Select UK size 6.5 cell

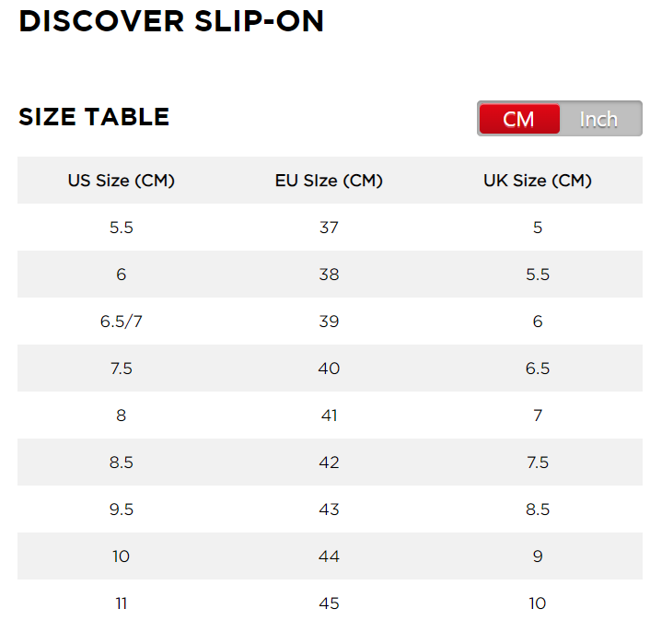538,368
